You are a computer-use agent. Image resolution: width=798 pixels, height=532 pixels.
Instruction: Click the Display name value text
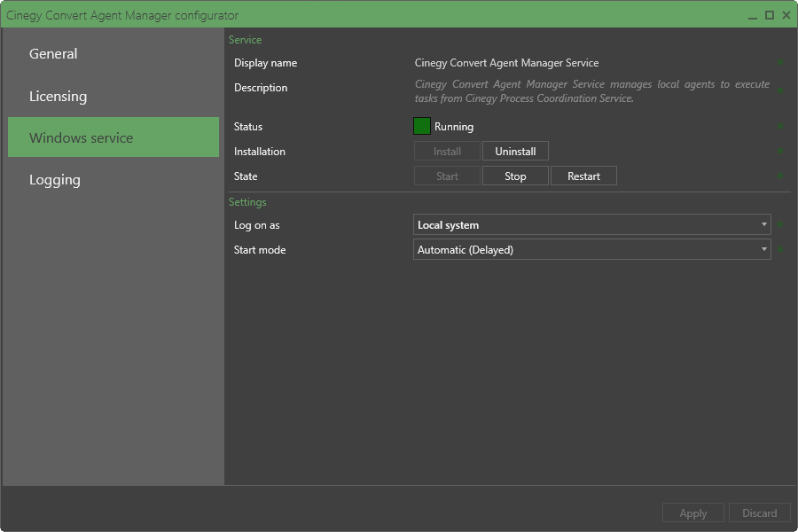click(506, 63)
